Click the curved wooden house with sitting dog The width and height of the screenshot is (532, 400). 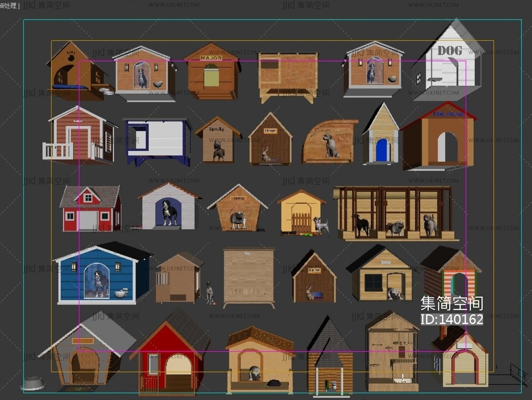[x=330, y=142]
